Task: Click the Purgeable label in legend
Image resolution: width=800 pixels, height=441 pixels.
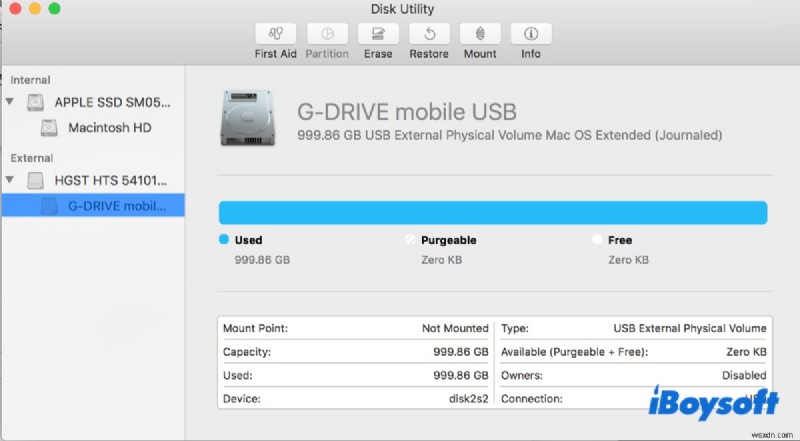Action: [x=448, y=240]
